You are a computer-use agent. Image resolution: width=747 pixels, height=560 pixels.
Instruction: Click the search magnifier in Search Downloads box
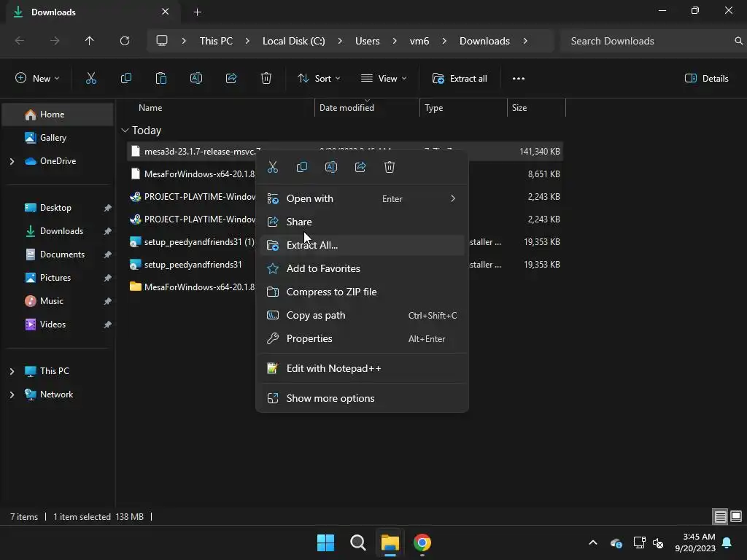point(738,41)
